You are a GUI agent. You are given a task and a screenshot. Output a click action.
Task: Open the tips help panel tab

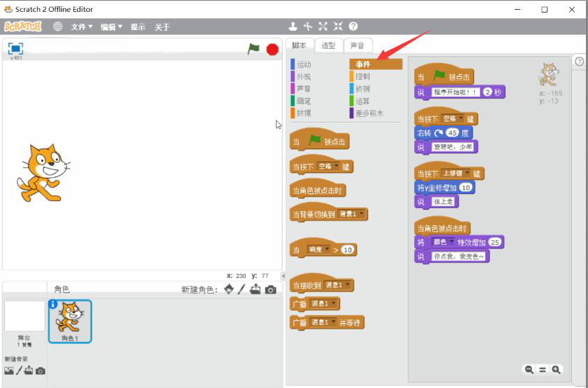click(x=580, y=62)
